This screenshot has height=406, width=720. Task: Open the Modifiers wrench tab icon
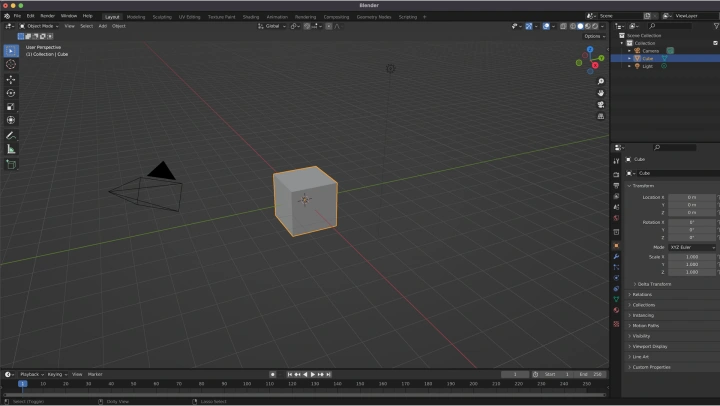pyautogui.click(x=616, y=256)
